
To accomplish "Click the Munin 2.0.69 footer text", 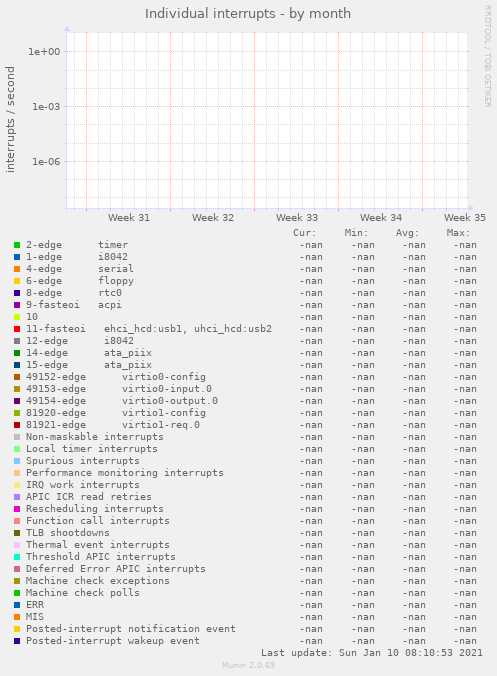I will coord(248,665).
